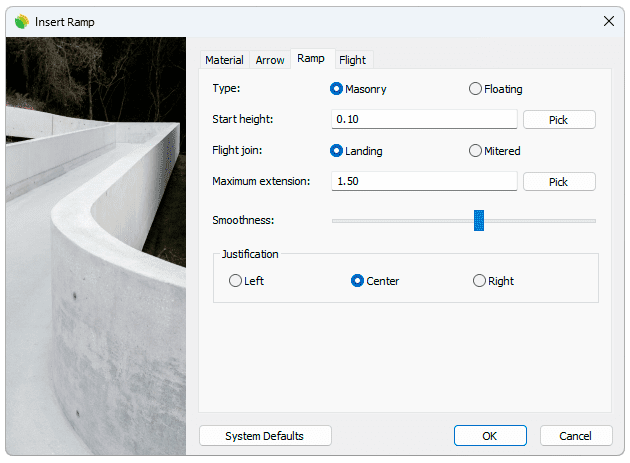630x463 pixels.
Task: Select the Ramp tab
Action: tap(311, 59)
